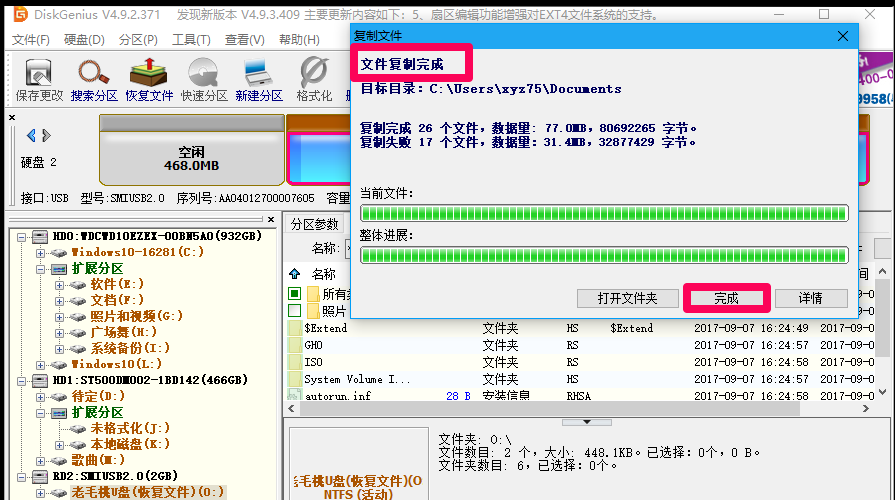895x500 pixels.
Task: Open the 文件(F) menu
Action: coord(31,39)
